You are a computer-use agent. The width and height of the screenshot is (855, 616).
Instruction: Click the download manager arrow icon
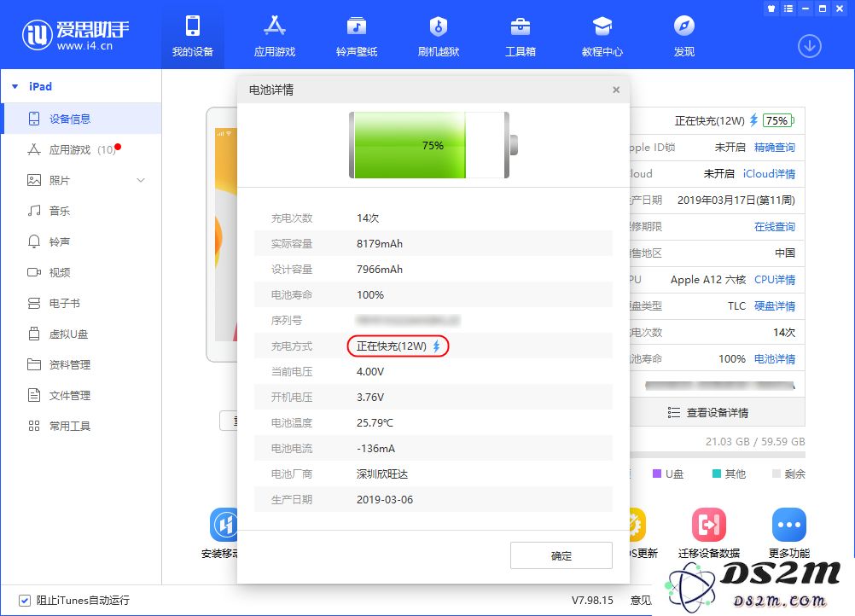coord(809,46)
